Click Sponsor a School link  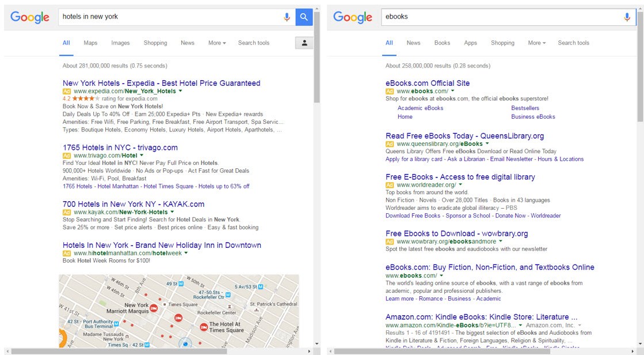pyautogui.click(x=468, y=216)
